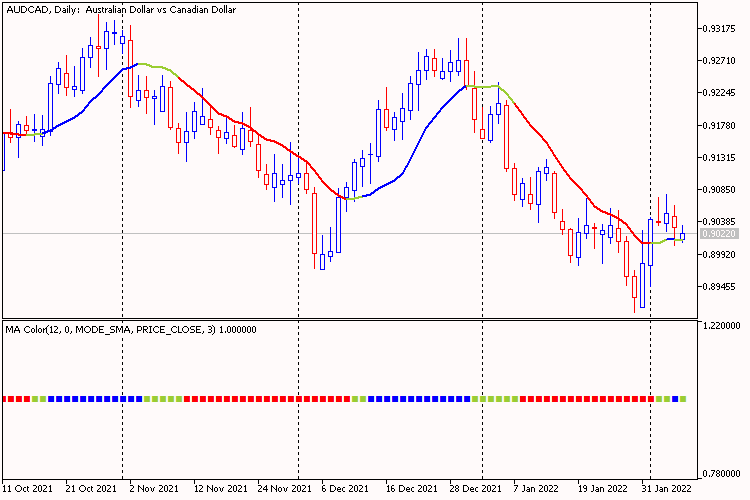Image resolution: width=750 pixels, height=500 pixels.
Task: Click the 11 Oct 2021 date label
Action: [x=27, y=489]
